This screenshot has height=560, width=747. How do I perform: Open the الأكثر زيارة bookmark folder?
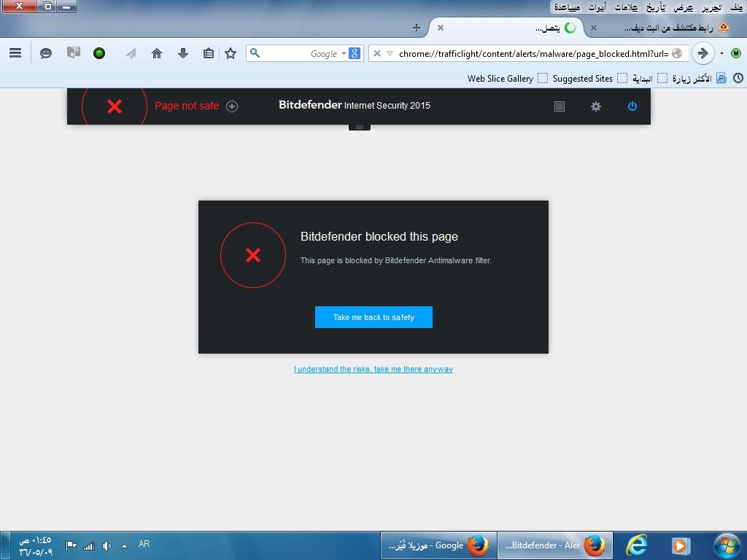pyautogui.click(x=698, y=79)
